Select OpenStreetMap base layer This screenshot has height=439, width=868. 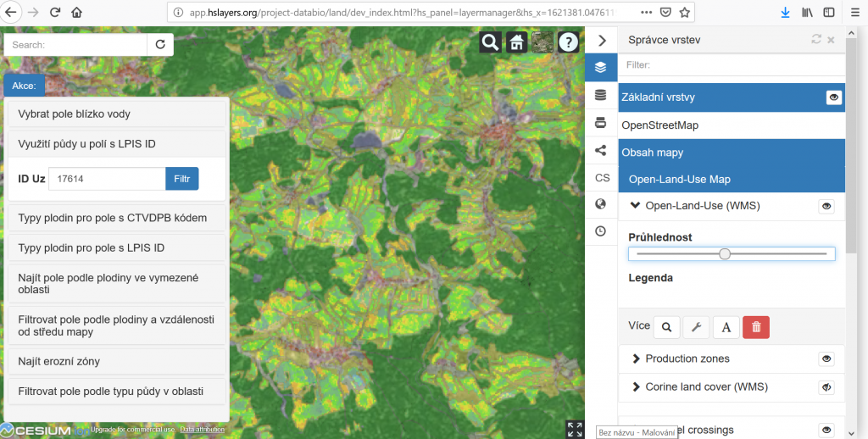(732, 125)
